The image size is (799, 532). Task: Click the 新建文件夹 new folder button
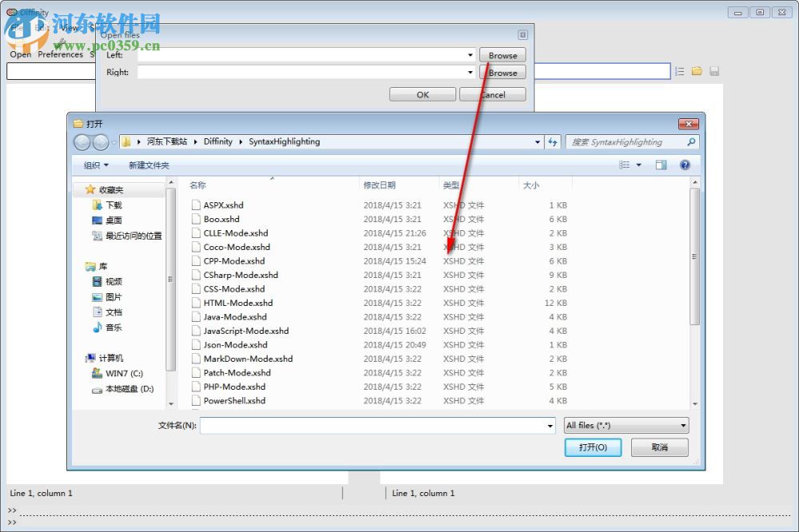pos(149,165)
